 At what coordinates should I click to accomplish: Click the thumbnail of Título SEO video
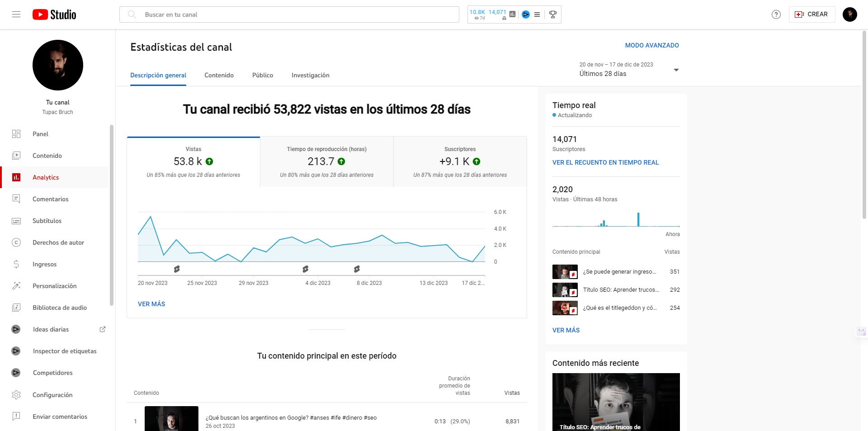[565, 290]
